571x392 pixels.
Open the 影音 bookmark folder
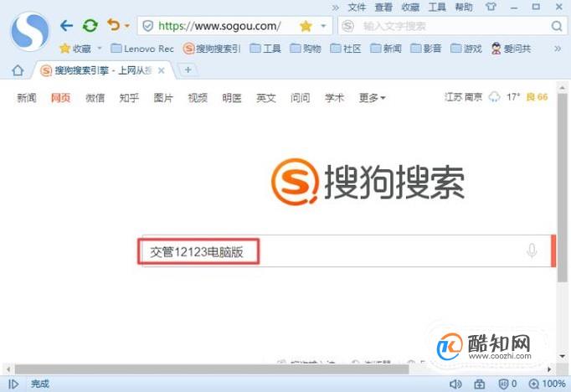tap(425, 49)
